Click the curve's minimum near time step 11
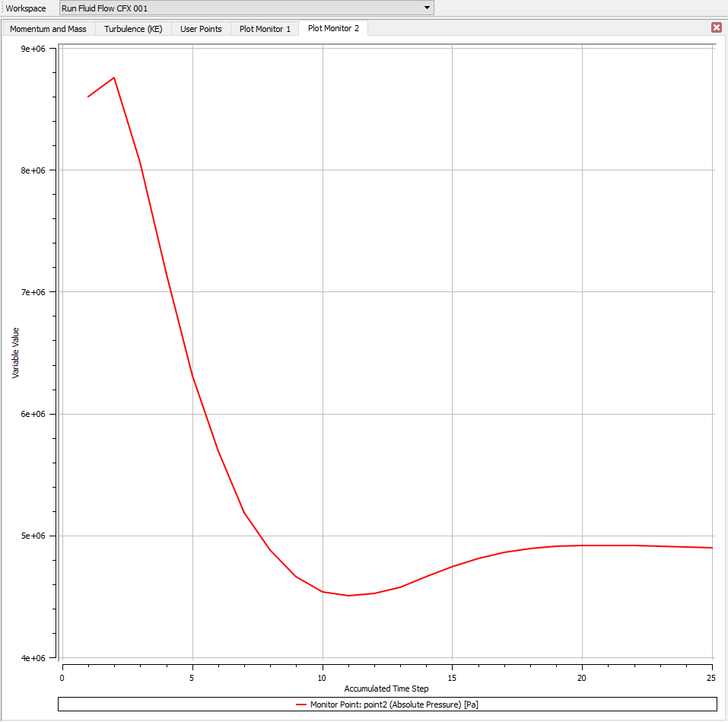Viewport: 728px width, 722px height. click(x=348, y=595)
